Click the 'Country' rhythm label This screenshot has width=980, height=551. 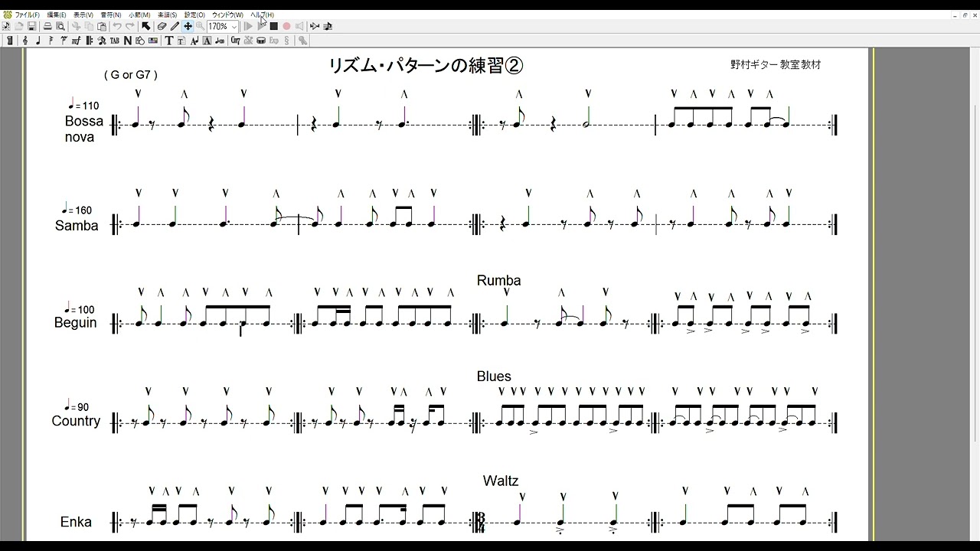point(76,421)
